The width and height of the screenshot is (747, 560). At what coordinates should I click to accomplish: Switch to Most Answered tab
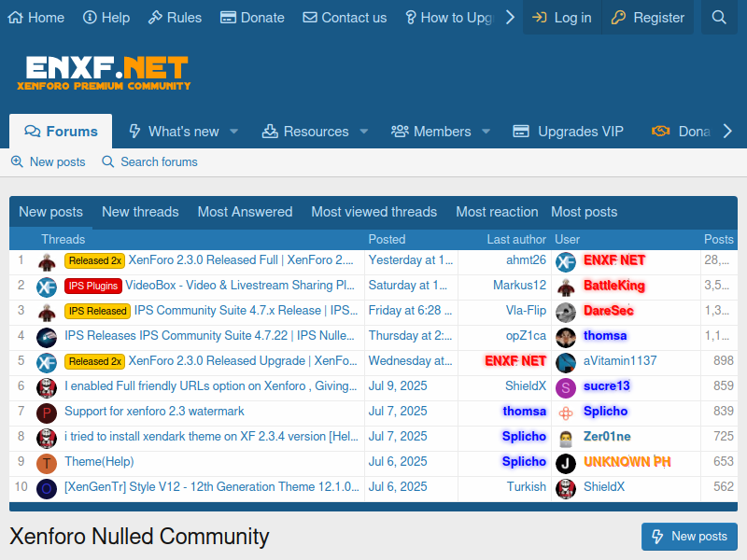(x=246, y=212)
